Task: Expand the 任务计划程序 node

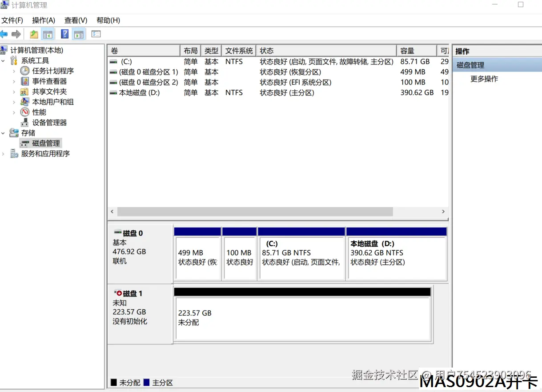Action: (14, 71)
